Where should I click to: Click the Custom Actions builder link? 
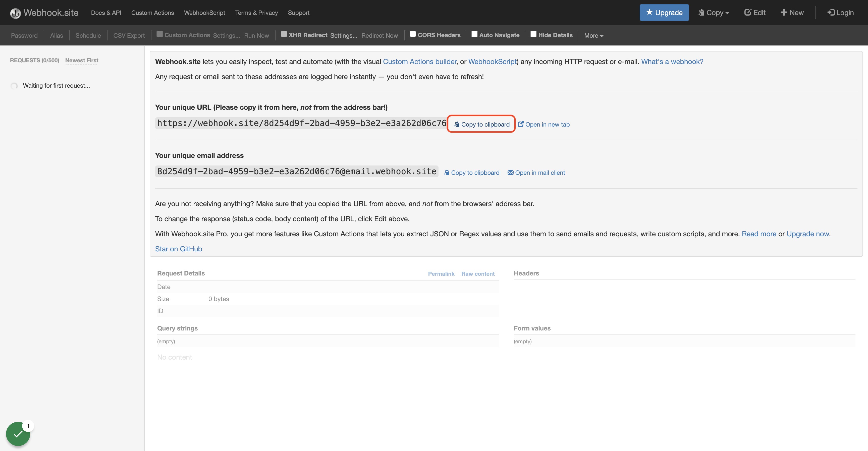[x=420, y=61]
